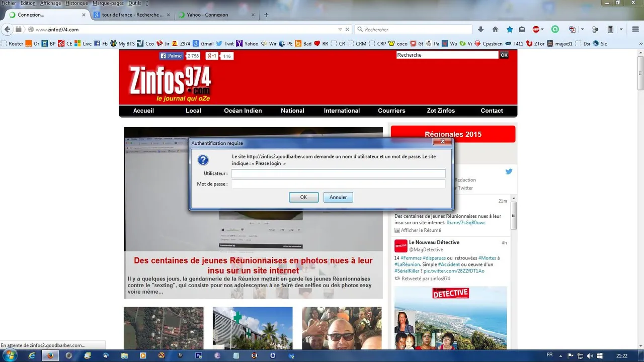Click the Windows Start orb

pos(10,355)
